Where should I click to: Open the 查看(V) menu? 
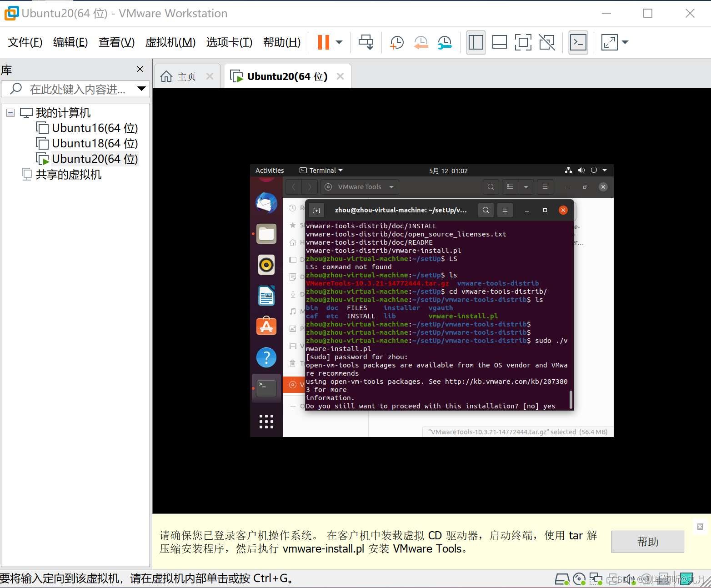pyautogui.click(x=116, y=42)
